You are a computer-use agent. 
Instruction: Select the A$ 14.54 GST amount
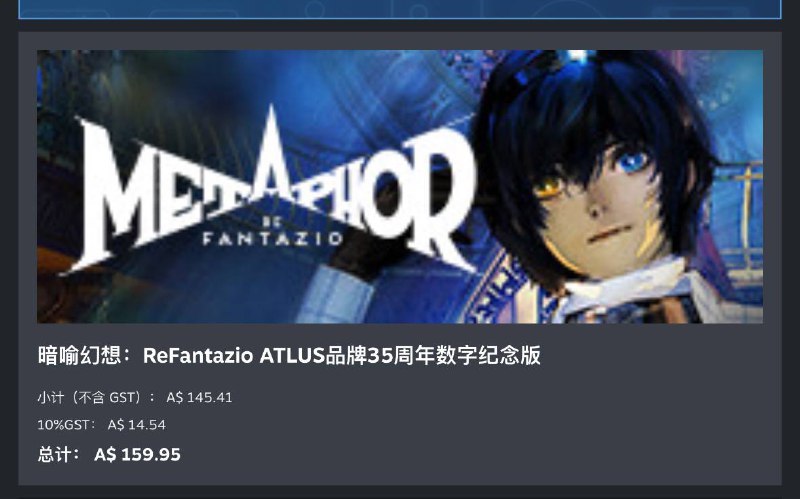137,425
